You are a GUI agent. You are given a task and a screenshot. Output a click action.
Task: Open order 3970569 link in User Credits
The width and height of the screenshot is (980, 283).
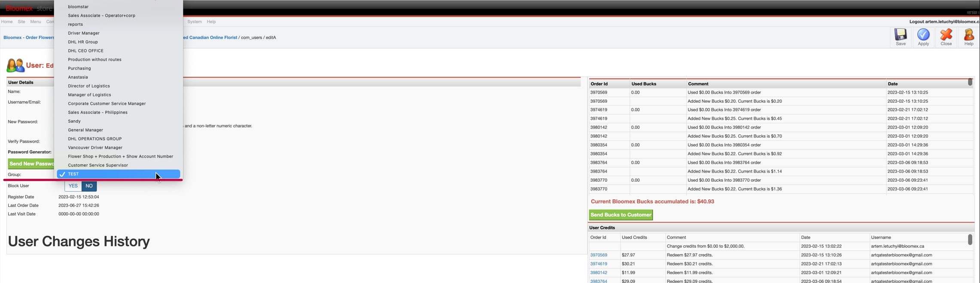click(x=599, y=255)
